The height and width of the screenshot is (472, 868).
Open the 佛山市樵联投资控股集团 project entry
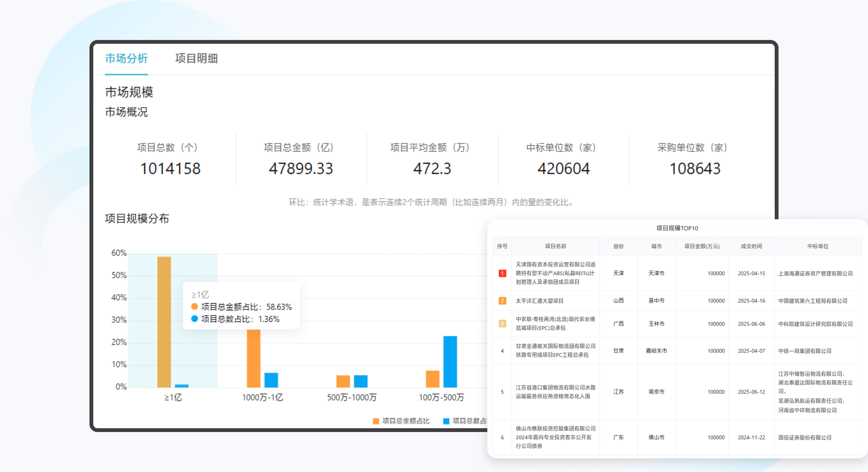coord(555,437)
